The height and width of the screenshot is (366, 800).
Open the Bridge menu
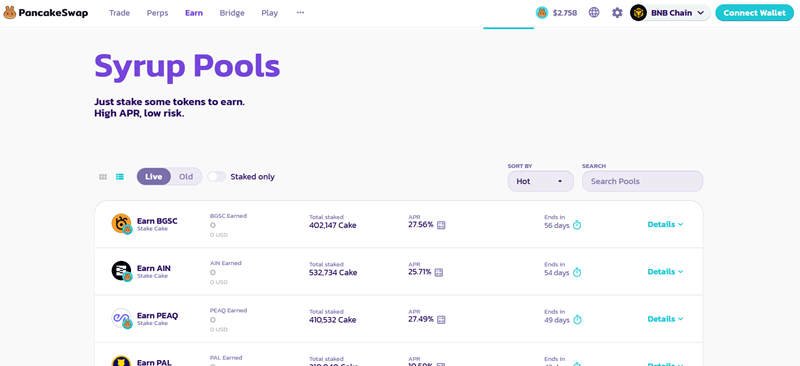232,13
